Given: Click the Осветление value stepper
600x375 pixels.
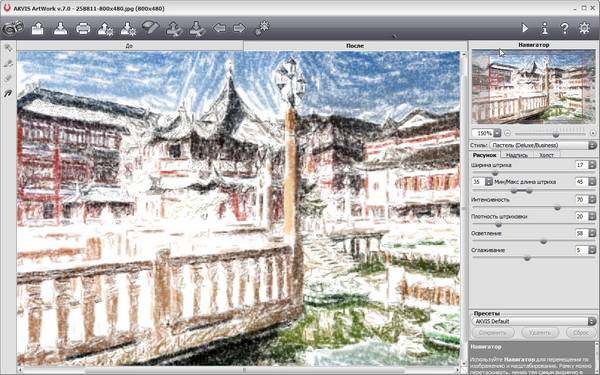Looking at the screenshot, I should [592, 233].
